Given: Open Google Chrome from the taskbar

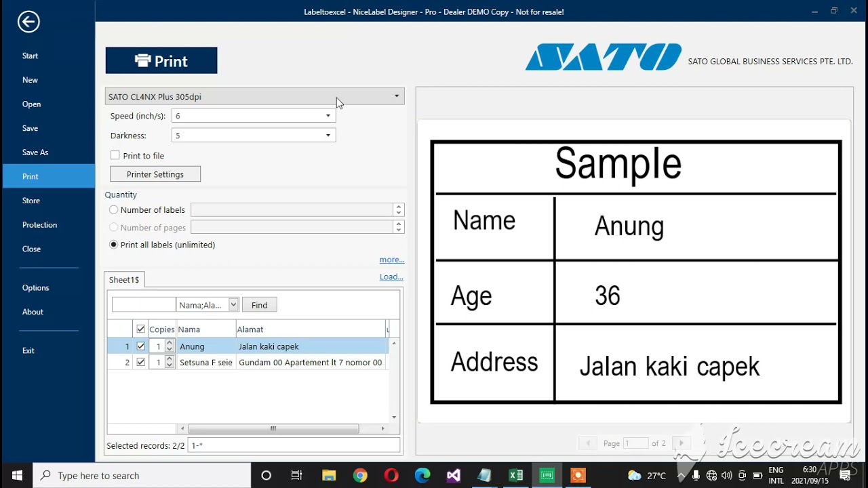Looking at the screenshot, I should pyautogui.click(x=360, y=475).
